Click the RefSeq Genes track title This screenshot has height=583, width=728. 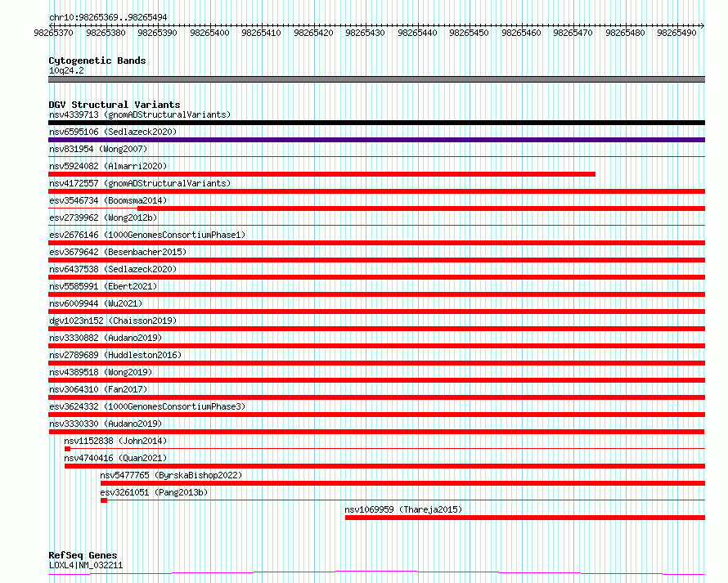click(83, 555)
